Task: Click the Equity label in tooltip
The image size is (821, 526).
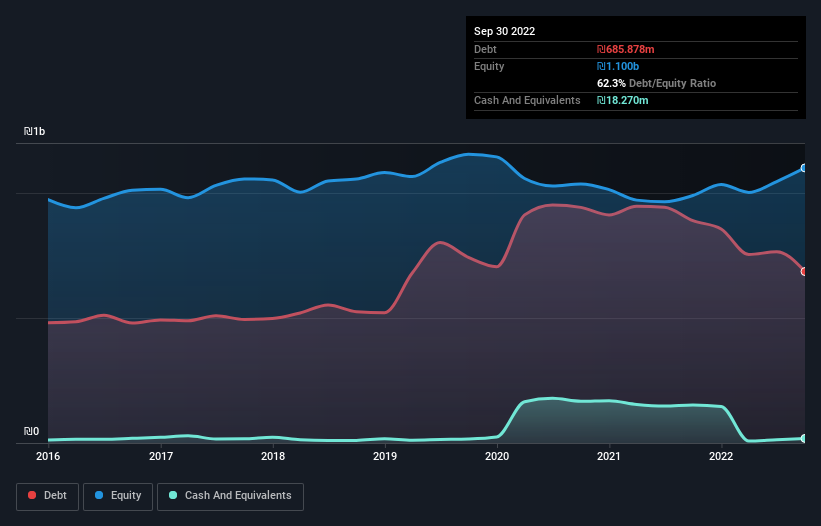Action: (489, 66)
